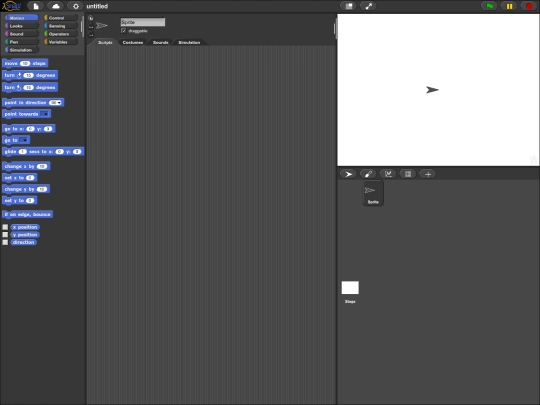Click the turn counterclockwise degrees block
Viewport: 540px width, 405px height.
(30, 87)
